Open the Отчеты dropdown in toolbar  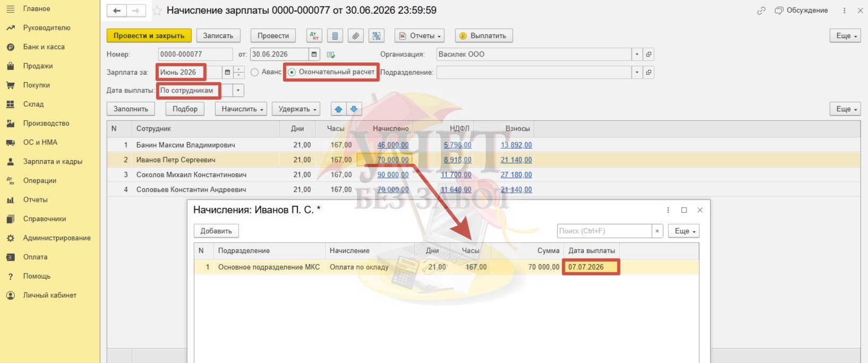coord(420,36)
